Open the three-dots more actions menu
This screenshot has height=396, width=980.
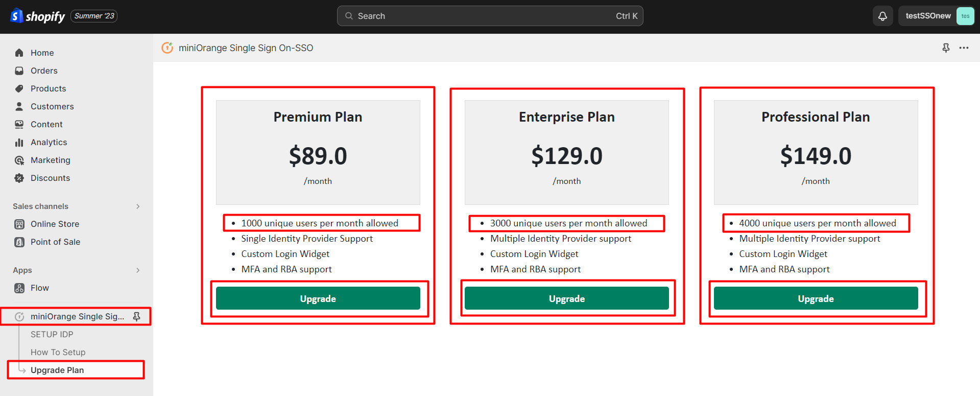(x=964, y=48)
